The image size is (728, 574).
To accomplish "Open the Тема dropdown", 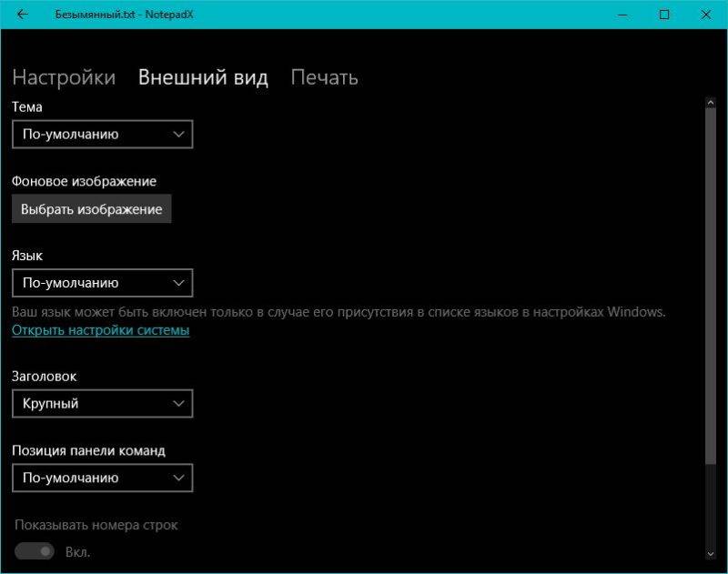I will 102,134.
